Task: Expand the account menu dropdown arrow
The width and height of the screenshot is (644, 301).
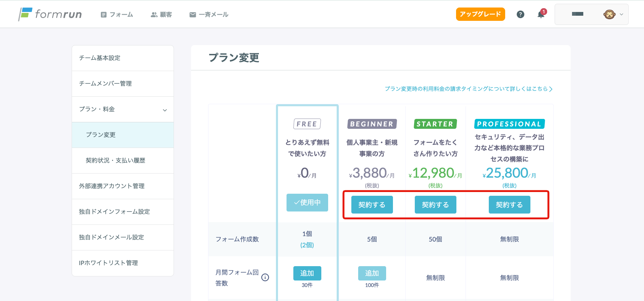Action: 621,14
